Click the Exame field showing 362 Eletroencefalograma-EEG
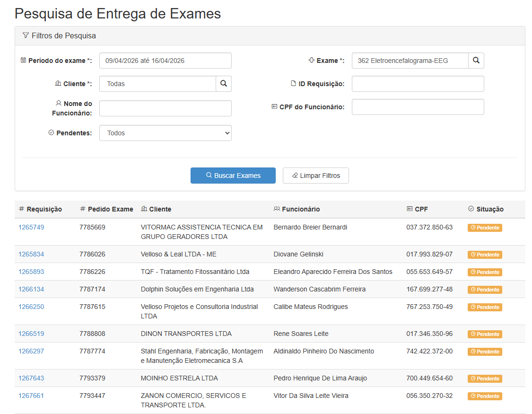The height and width of the screenshot is (414, 532). click(410, 61)
